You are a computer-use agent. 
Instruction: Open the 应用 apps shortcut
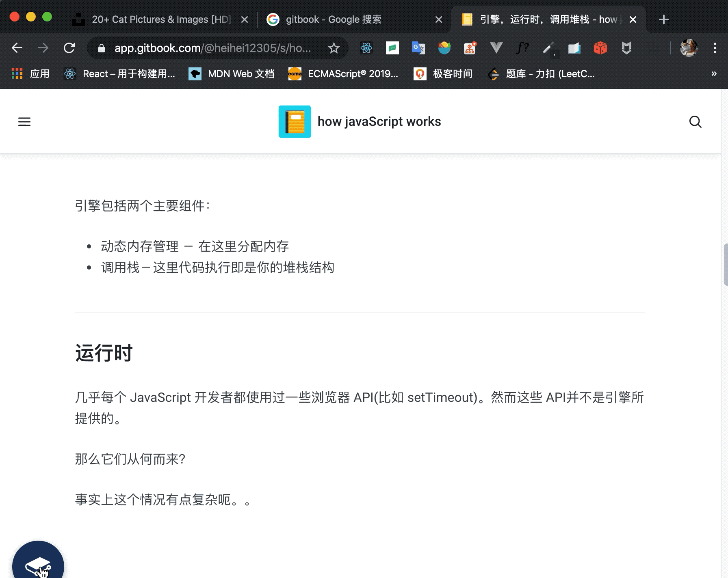pos(30,74)
